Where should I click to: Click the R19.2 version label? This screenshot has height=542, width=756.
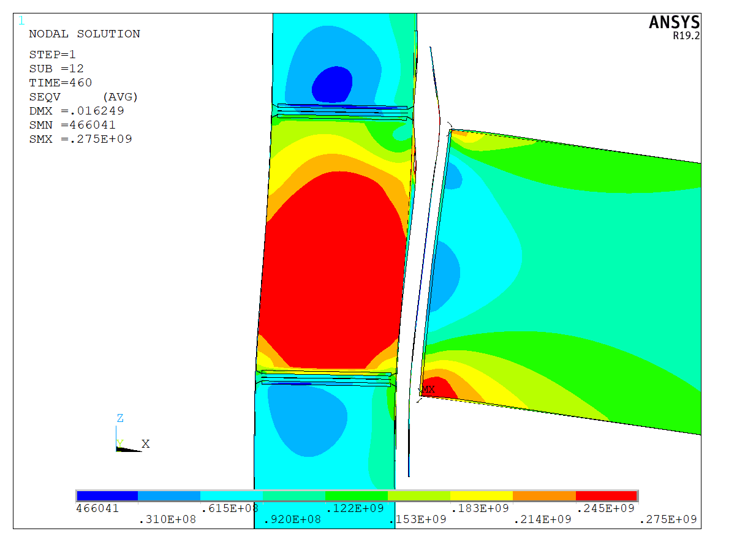pos(686,36)
